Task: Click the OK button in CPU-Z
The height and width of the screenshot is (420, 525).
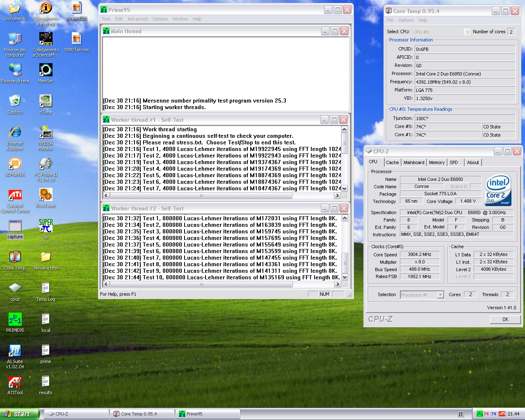Action: 505,319
